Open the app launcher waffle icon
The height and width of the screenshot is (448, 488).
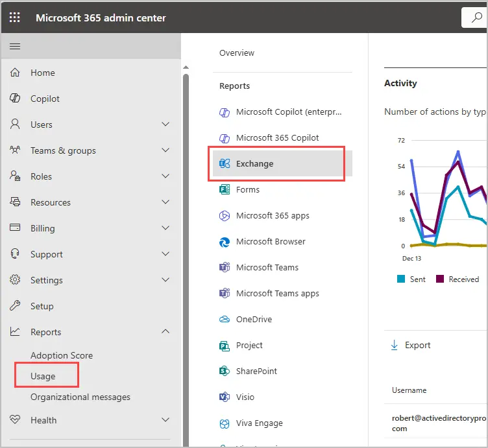click(x=15, y=18)
